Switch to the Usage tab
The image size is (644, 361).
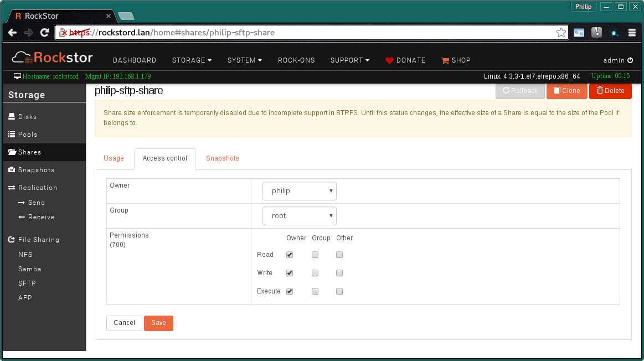coord(114,158)
